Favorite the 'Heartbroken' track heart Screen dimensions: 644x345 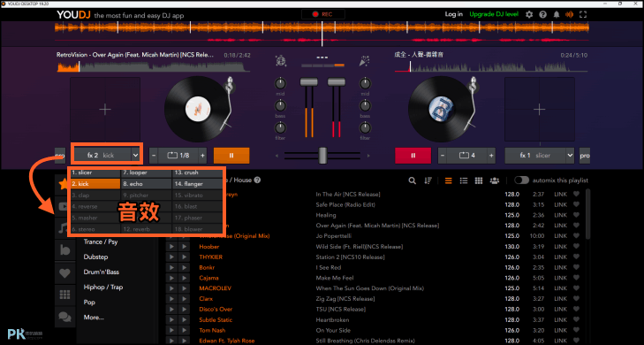click(x=576, y=319)
